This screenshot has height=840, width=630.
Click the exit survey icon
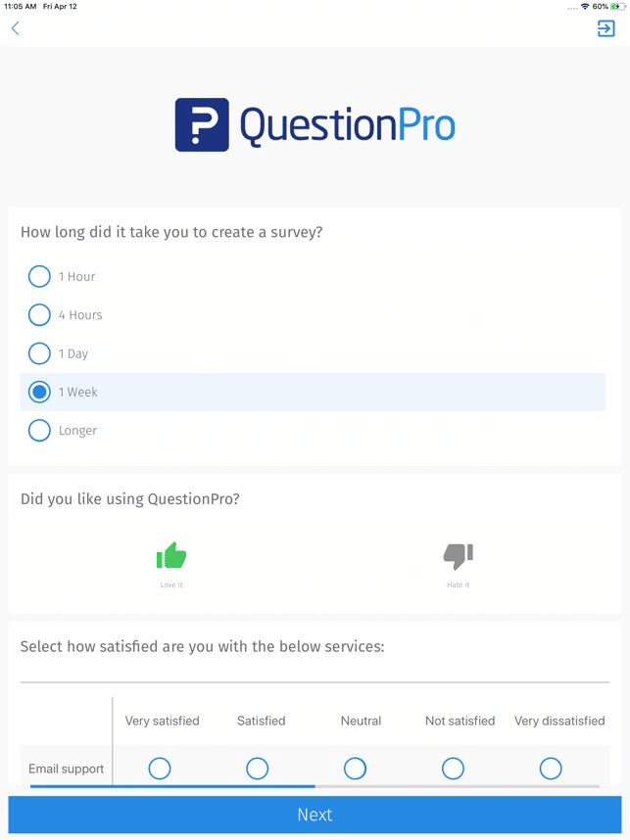(x=606, y=28)
